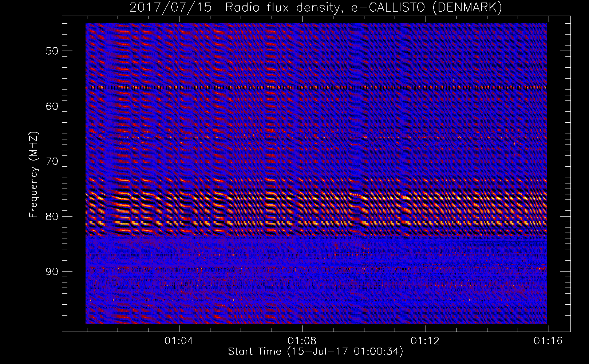Image resolution: width=589 pixels, height=364 pixels.
Task: Select the 'Frequency (MHZ)' y-axis label
Action: (33, 175)
